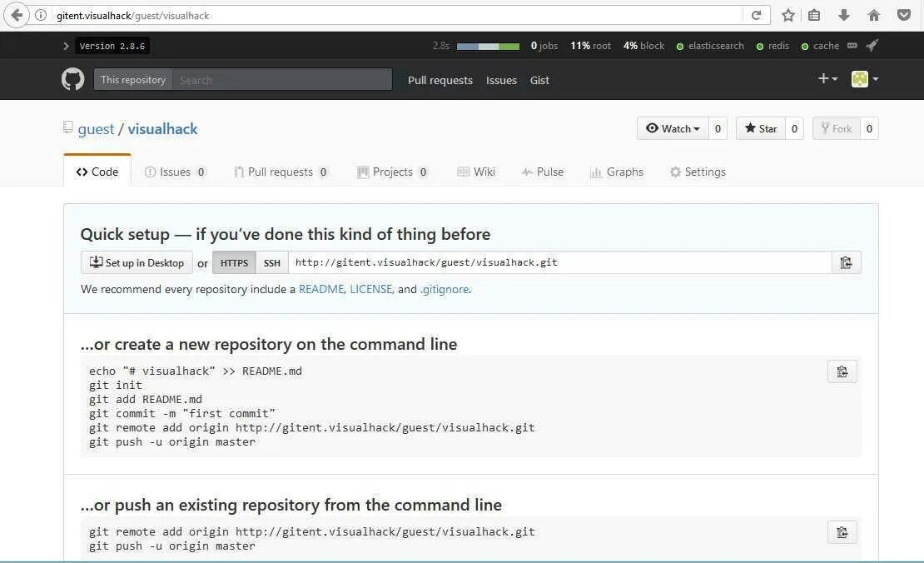Go to browser home page icon
This screenshot has width=924, height=563.
874,15
